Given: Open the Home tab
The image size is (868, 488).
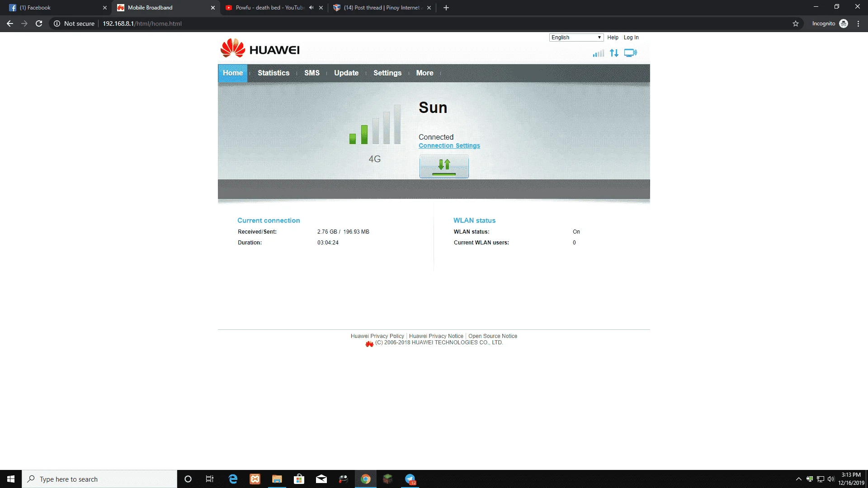Looking at the screenshot, I should pos(233,73).
